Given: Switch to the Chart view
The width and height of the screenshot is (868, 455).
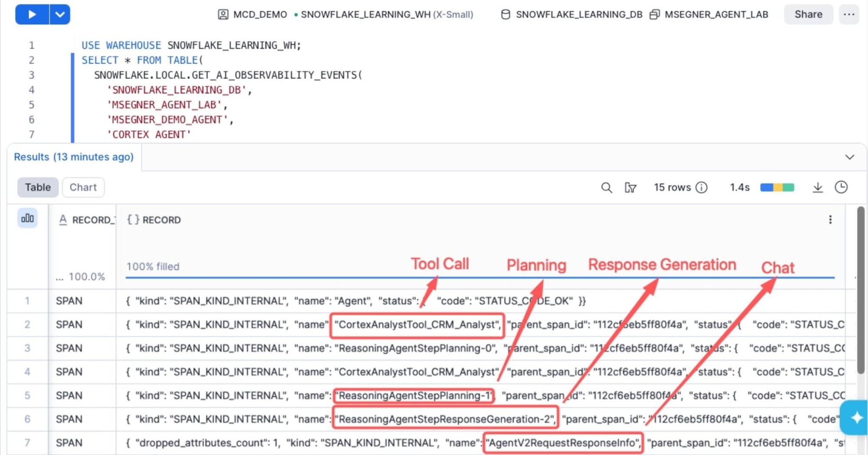Looking at the screenshot, I should (83, 187).
